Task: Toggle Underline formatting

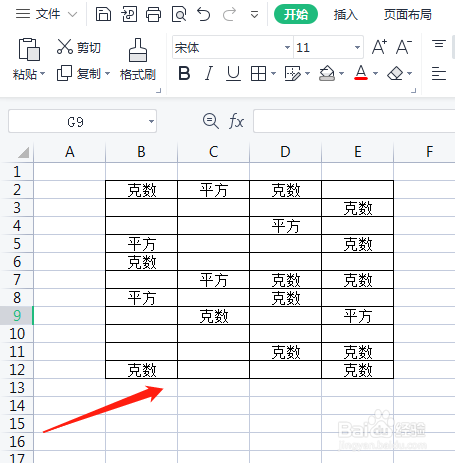Action: coord(233,73)
